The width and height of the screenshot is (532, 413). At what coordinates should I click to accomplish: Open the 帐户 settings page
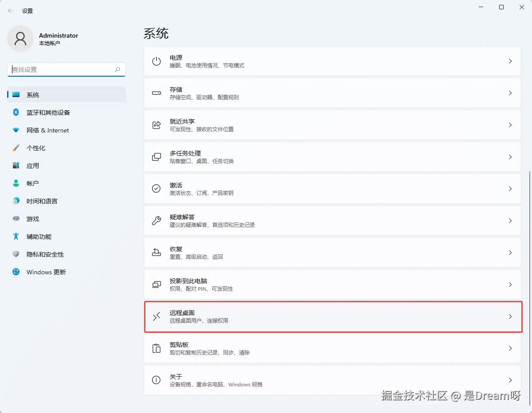pos(66,183)
